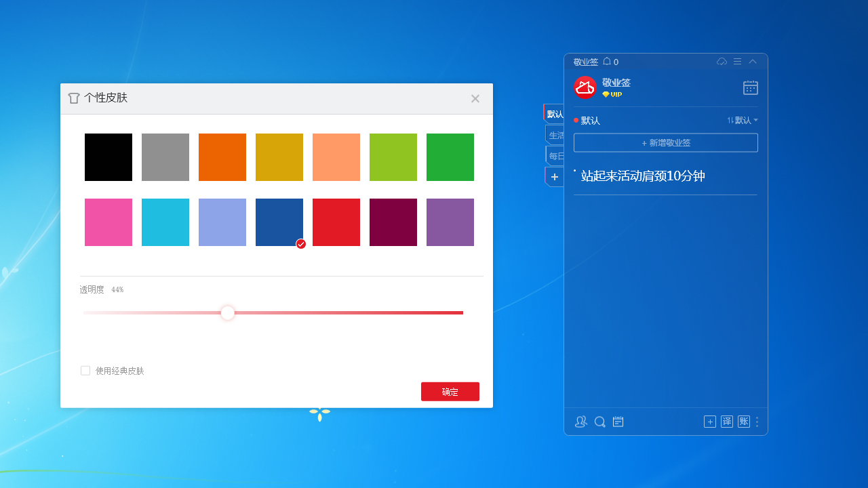Viewport: 868px width, 488px height.
Task: Switch to the 生活 category tab
Action: 557,134
